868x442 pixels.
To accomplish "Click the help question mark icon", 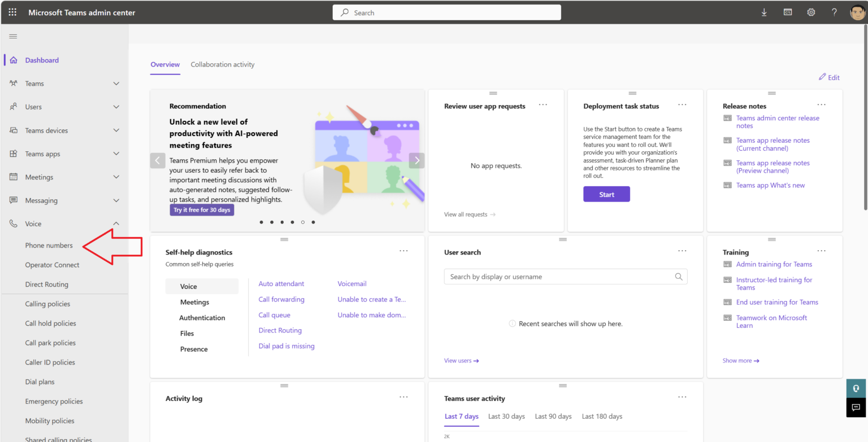I will click(834, 12).
